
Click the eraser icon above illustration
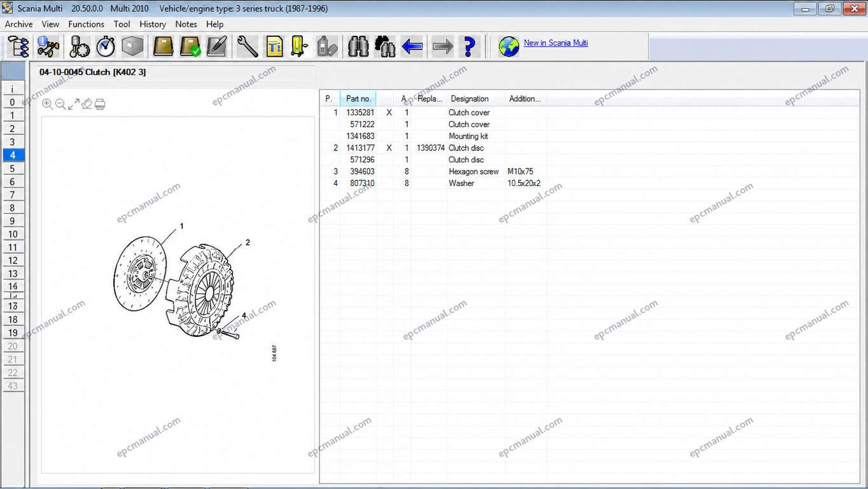pyautogui.click(x=87, y=104)
